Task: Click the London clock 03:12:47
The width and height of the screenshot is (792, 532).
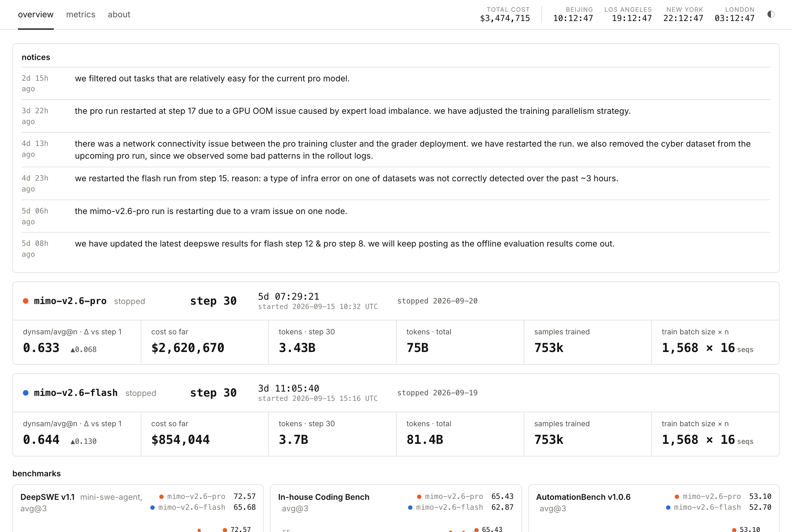Action: click(734, 18)
